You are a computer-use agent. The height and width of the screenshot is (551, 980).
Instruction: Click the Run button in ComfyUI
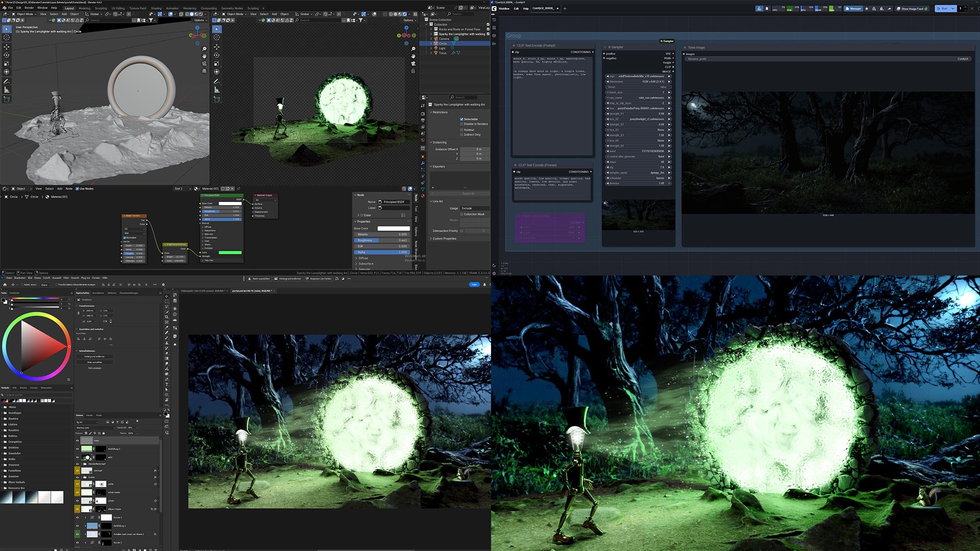pyautogui.click(x=942, y=9)
